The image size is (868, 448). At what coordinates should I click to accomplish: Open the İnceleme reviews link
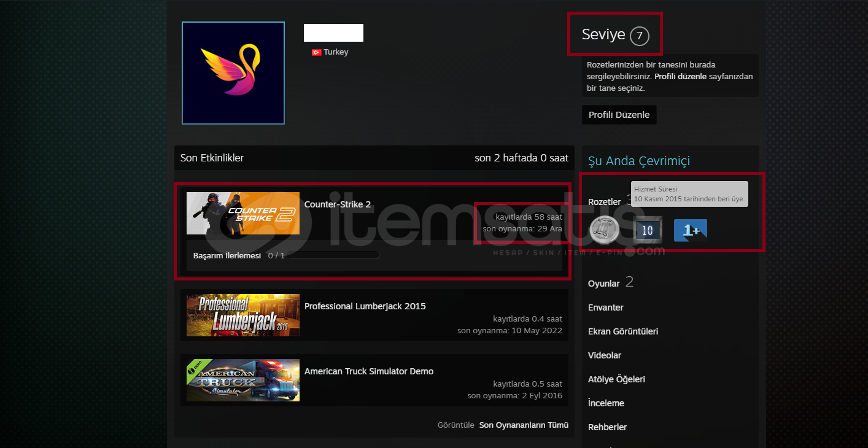point(606,403)
